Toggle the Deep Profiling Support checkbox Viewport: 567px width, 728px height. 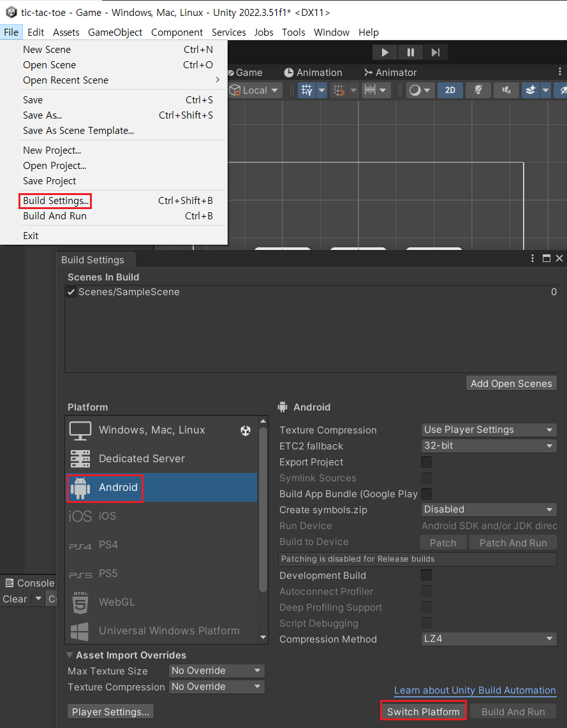[426, 607]
